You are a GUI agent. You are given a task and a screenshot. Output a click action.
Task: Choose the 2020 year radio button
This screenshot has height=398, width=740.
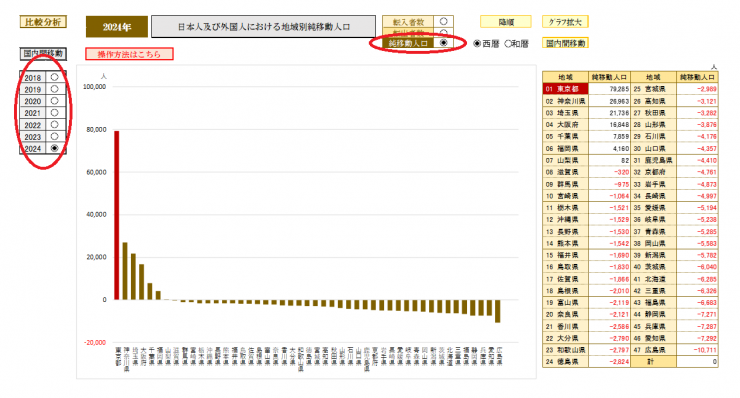(55, 101)
